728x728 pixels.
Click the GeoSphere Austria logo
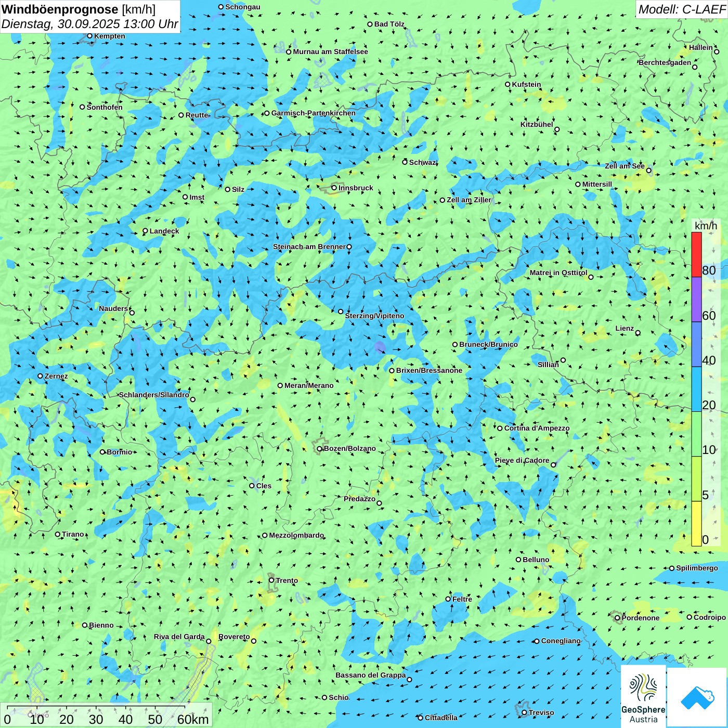click(643, 696)
